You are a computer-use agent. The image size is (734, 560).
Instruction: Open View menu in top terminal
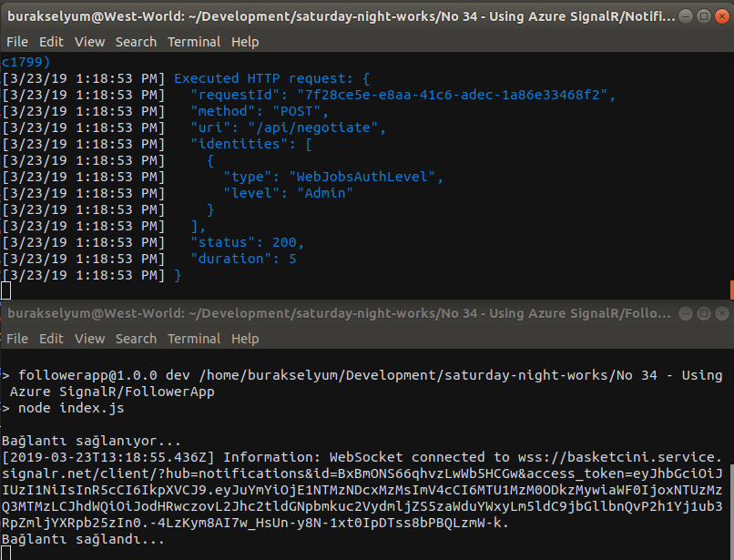(89, 42)
